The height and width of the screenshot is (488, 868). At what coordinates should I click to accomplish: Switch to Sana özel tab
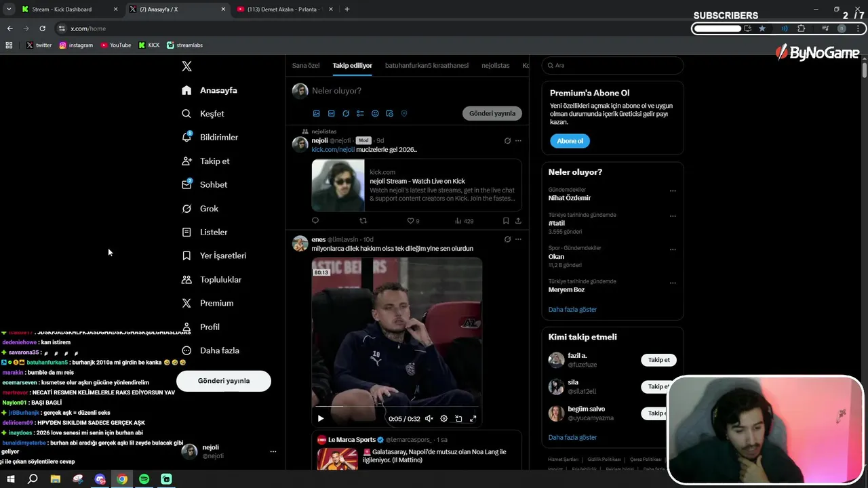click(306, 66)
